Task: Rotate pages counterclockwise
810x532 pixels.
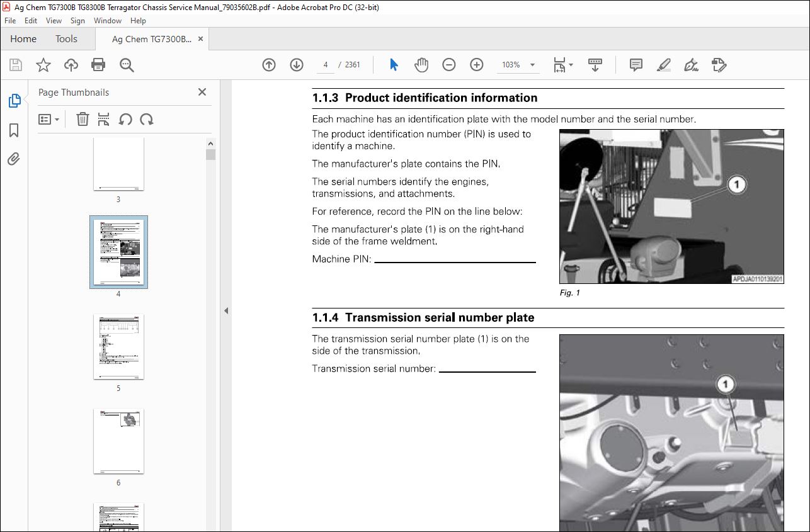Action: 125,119
